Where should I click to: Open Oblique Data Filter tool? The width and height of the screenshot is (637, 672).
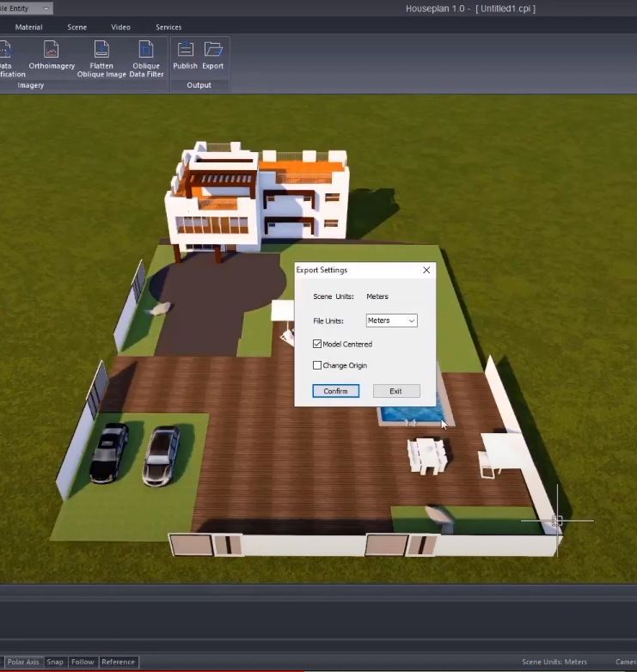(x=146, y=59)
